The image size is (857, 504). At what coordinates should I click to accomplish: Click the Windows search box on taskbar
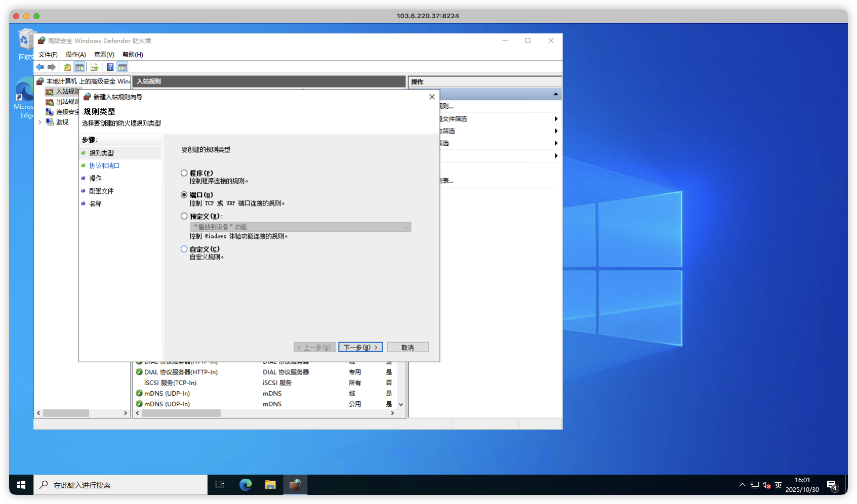coord(120,485)
